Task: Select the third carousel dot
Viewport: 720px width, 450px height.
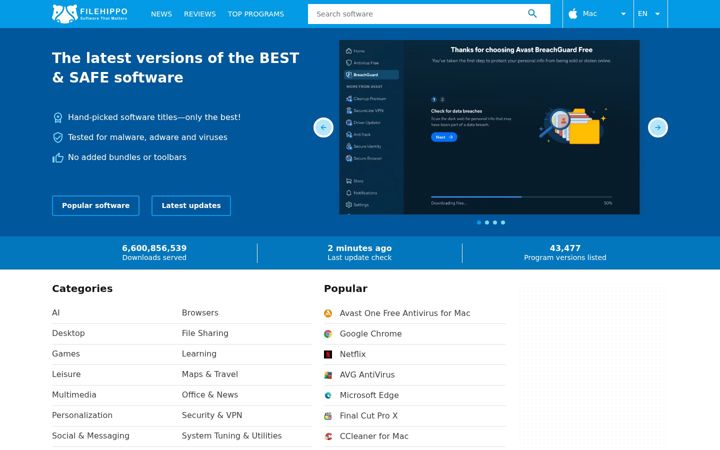Action: 495,222
